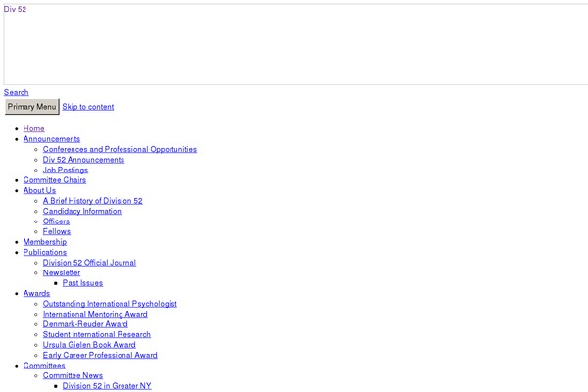Open the Announcements menu link
588x392 pixels.
click(52, 139)
